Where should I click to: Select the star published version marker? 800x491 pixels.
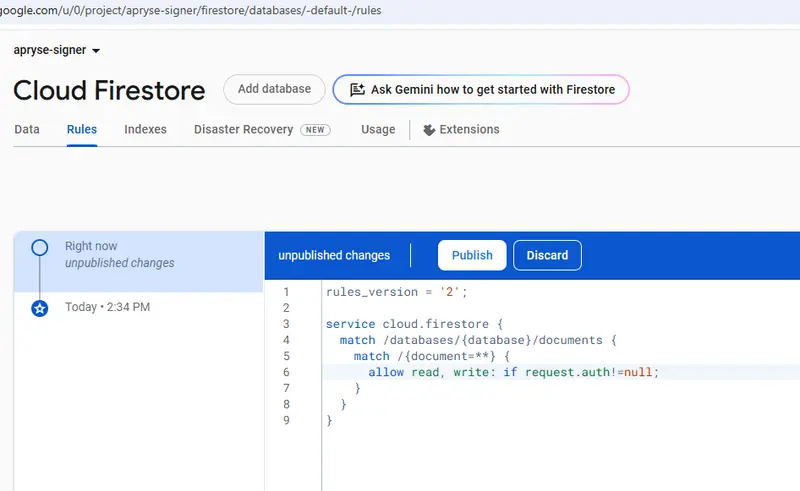(40, 308)
